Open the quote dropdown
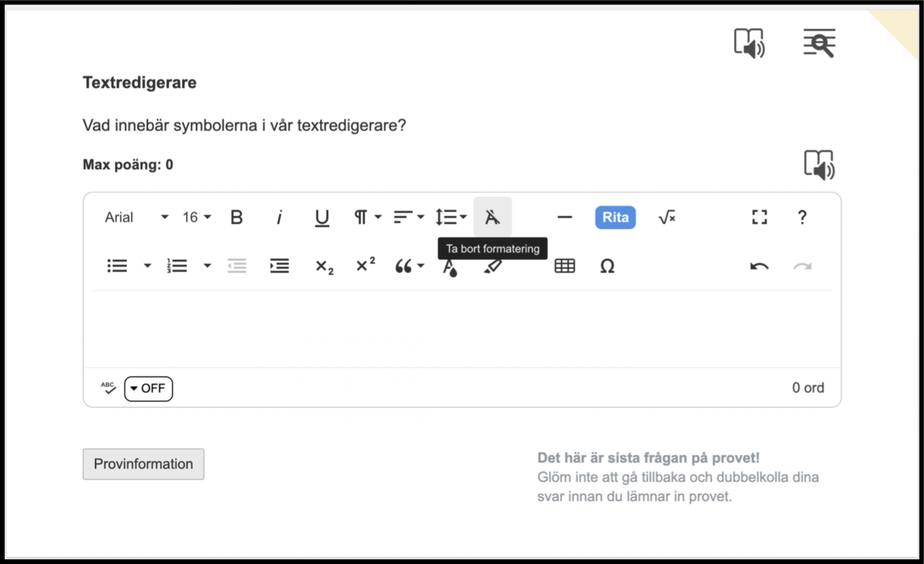 (x=409, y=266)
